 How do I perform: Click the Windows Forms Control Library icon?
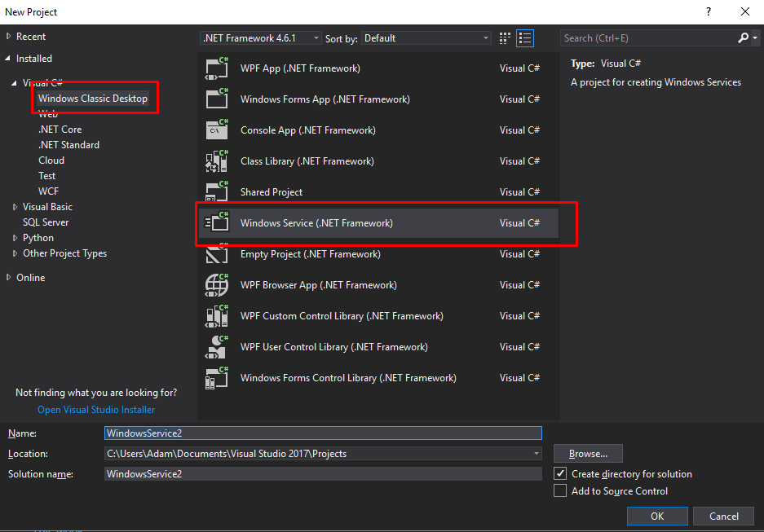(217, 378)
